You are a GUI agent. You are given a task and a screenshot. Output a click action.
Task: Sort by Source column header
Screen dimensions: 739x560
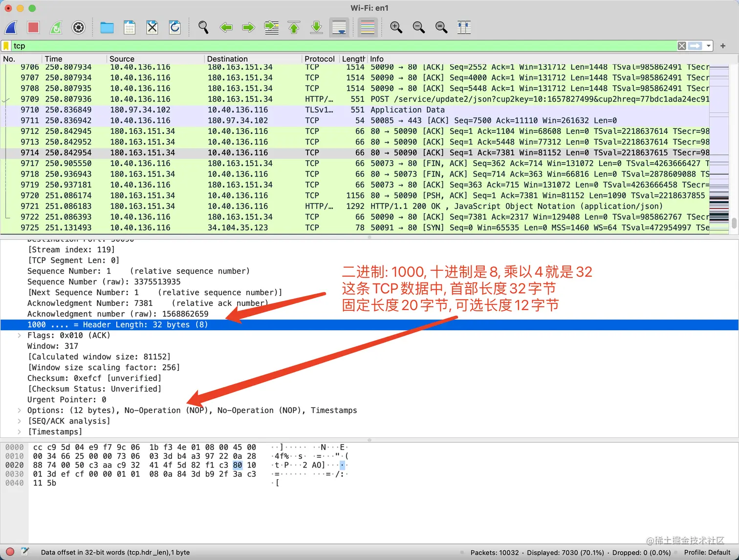155,59
